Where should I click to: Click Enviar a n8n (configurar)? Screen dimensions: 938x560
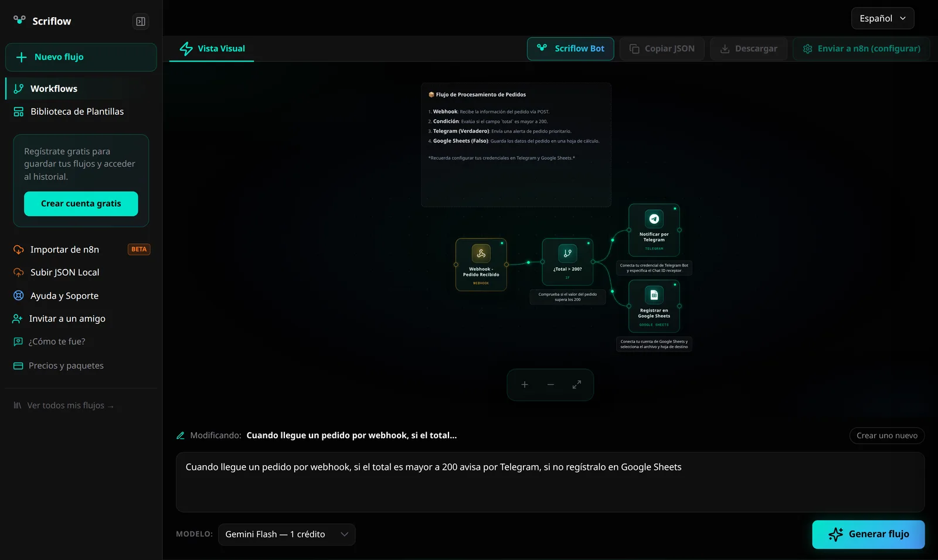pos(861,49)
